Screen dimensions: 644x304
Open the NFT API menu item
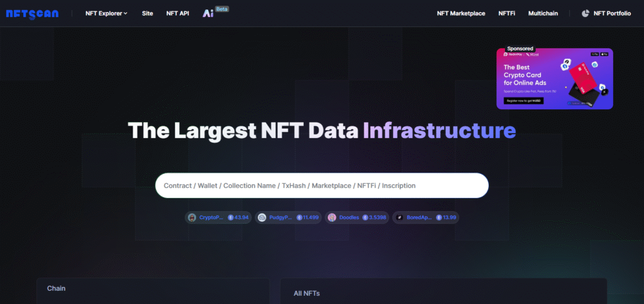coord(178,14)
